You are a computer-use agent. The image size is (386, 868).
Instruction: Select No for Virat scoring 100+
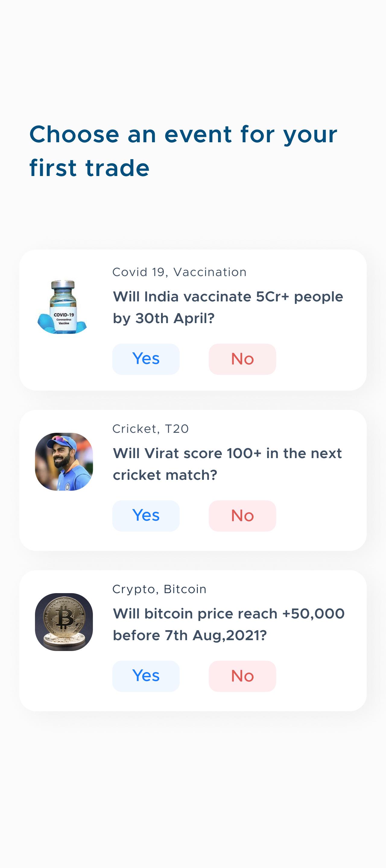point(242,516)
